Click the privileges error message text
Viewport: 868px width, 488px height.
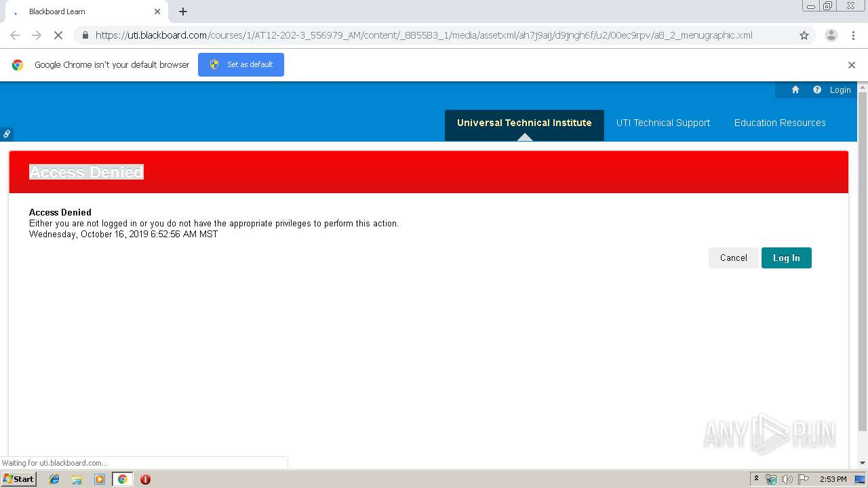pos(214,223)
